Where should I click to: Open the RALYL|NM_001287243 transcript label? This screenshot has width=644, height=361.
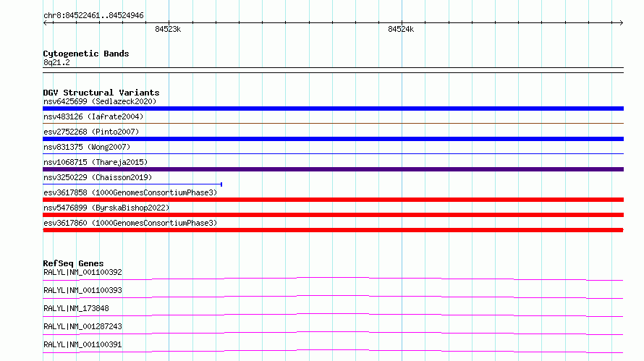(82, 326)
